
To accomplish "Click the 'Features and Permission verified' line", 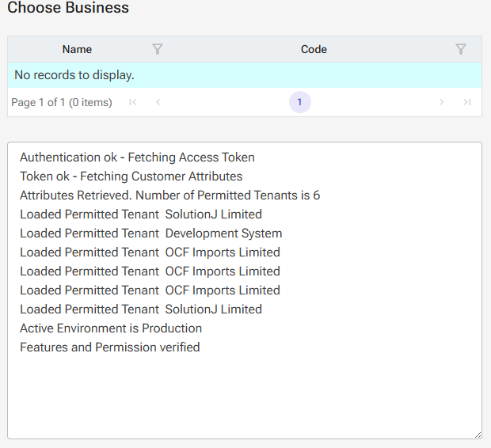I will tap(109, 347).
